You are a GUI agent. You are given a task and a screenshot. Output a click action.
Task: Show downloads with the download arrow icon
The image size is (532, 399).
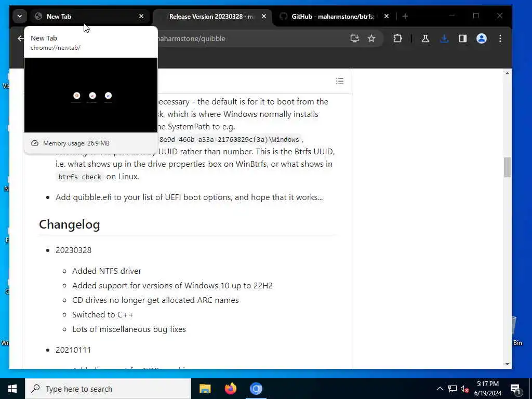(444, 38)
